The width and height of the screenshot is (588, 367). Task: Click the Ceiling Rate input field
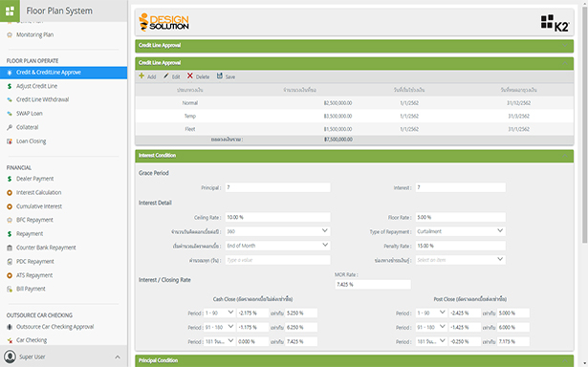coord(277,217)
